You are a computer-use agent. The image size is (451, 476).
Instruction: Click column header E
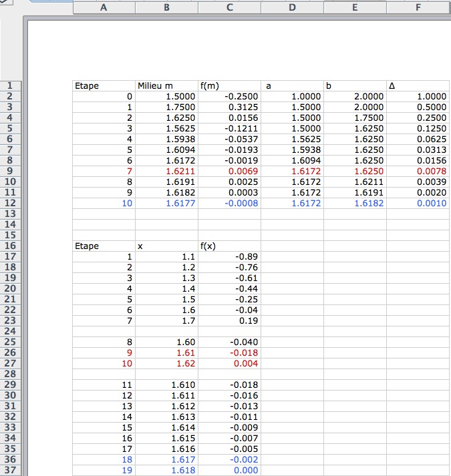point(355,8)
